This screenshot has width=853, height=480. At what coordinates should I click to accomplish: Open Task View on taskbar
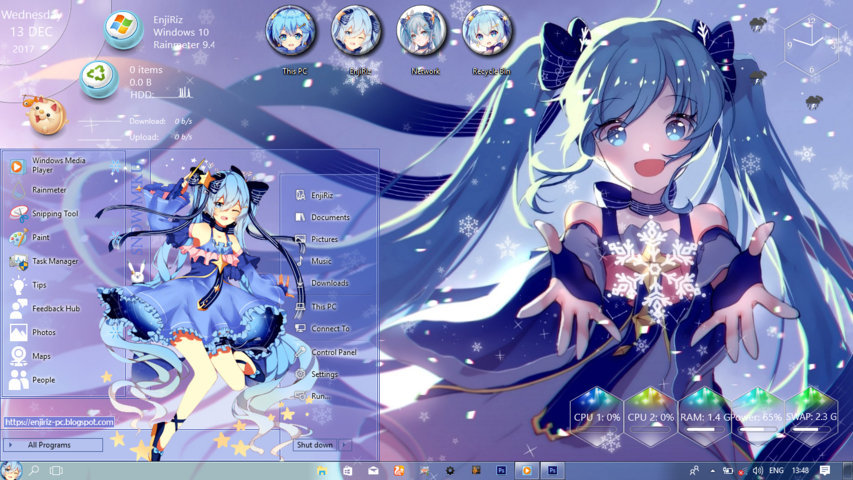tap(56, 470)
